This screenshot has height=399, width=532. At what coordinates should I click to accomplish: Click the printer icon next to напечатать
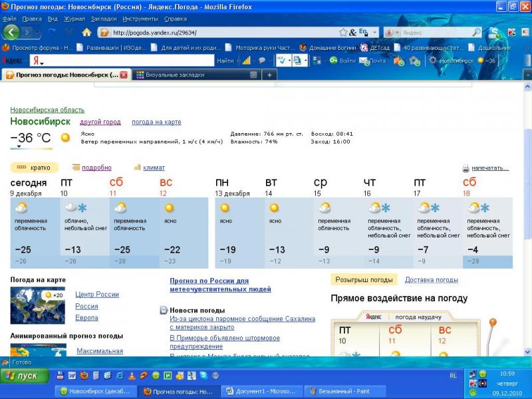click(466, 168)
